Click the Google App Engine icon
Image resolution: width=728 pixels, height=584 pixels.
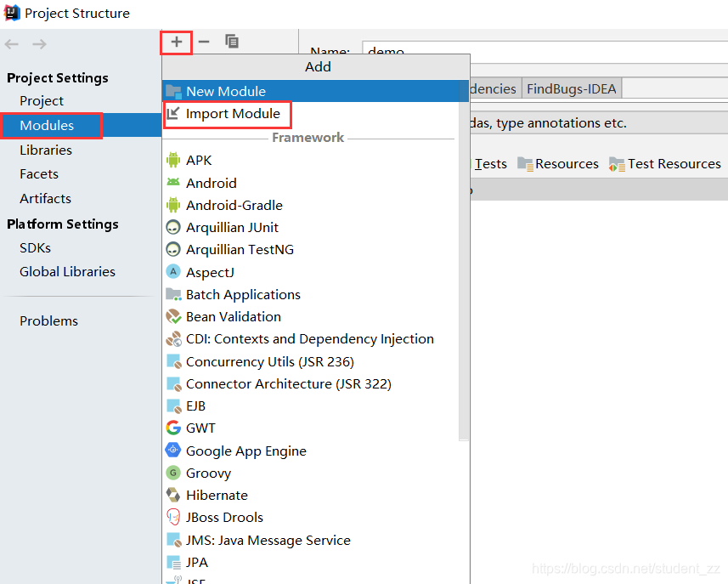coord(173,450)
